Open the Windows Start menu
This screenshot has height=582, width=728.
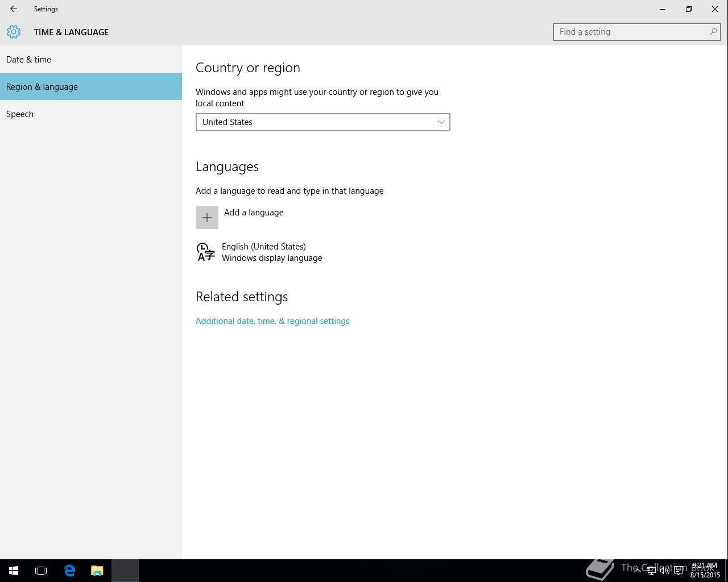(14, 571)
